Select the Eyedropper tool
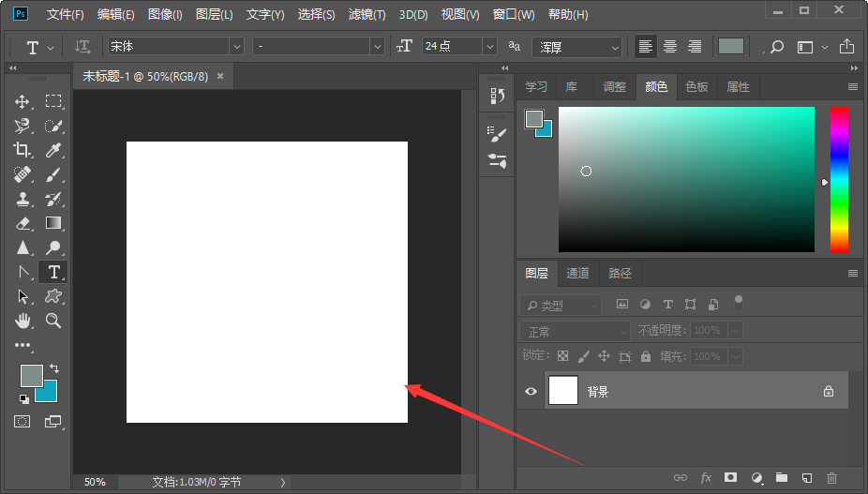 [x=53, y=150]
